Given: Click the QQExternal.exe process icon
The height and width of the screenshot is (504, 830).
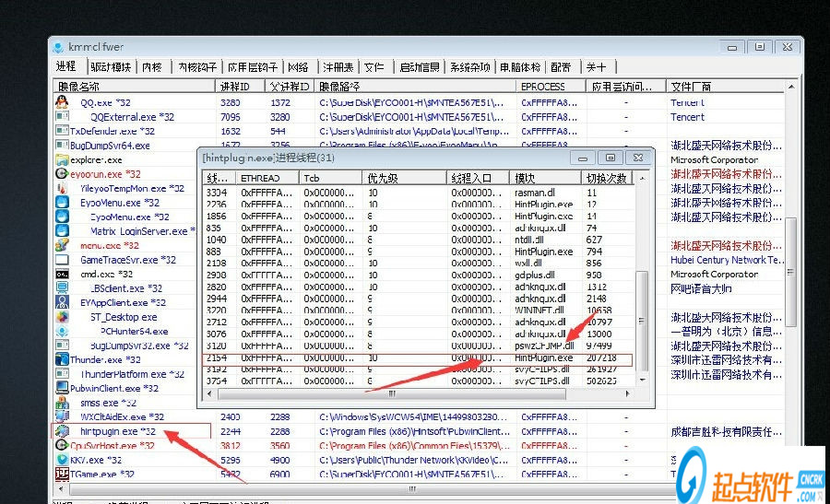Looking at the screenshot, I should (x=62, y=116).
